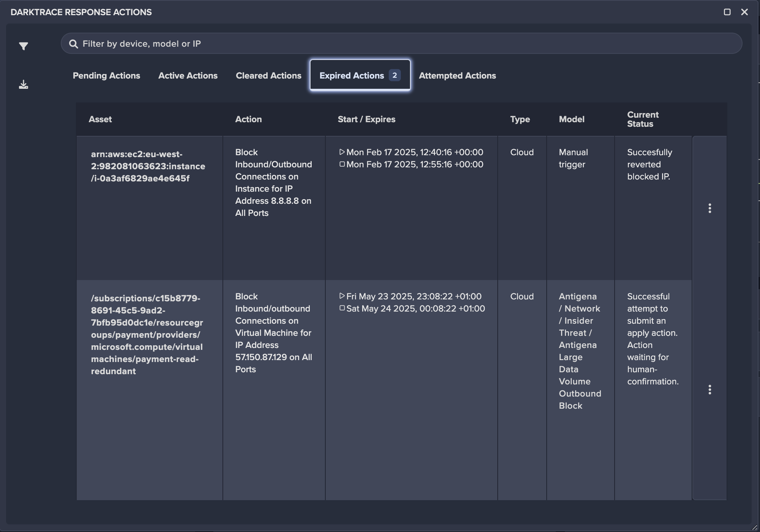Maximize the Response Actions window
Viewport: 760px width, 532px height.
(727, 12)
